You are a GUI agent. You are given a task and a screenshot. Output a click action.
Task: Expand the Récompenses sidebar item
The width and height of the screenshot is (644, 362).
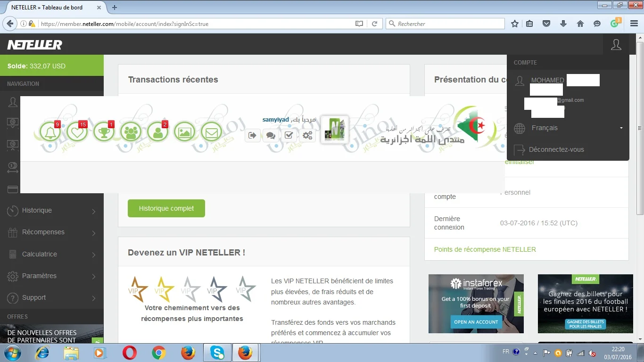click(x=52, y=232)
